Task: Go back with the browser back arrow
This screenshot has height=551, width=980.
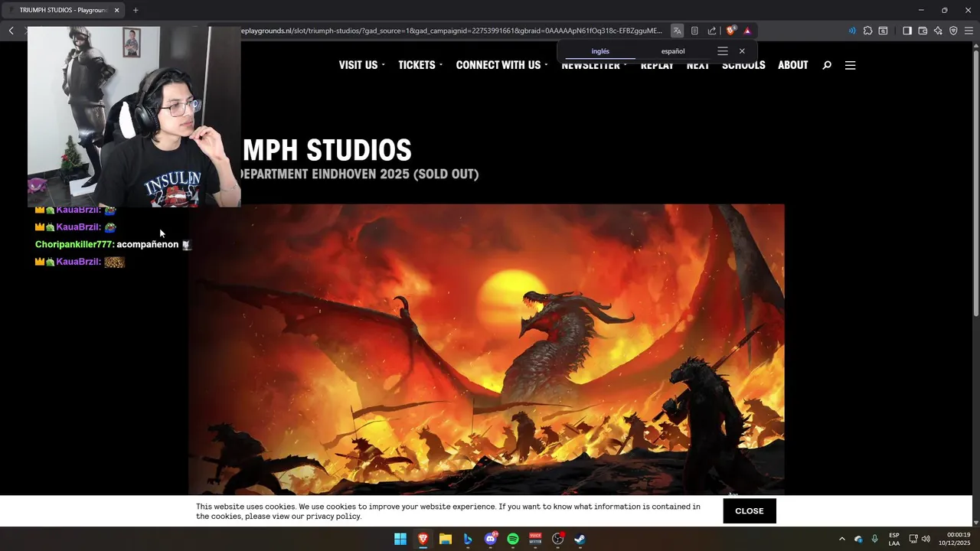Action: coord(11,31)
